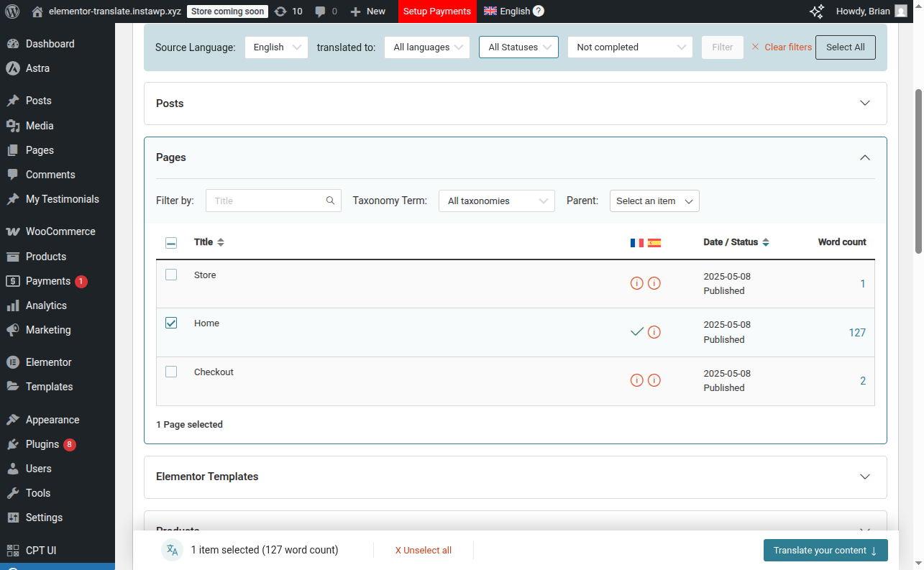The height and width of the screenshot is (570, 924).
Task: Click the Elementor icon in sidebar
Action: (12, 362)
